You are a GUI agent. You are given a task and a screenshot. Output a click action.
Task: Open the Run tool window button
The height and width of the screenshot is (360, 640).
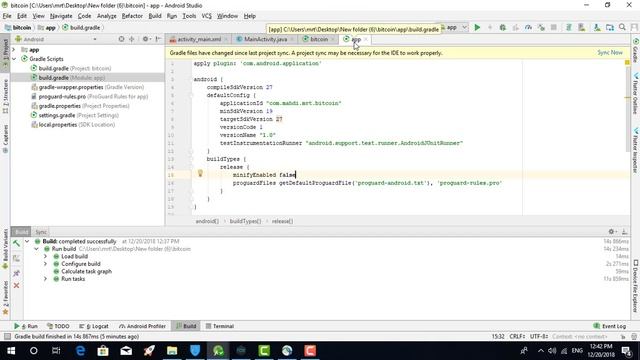(26, 326)
